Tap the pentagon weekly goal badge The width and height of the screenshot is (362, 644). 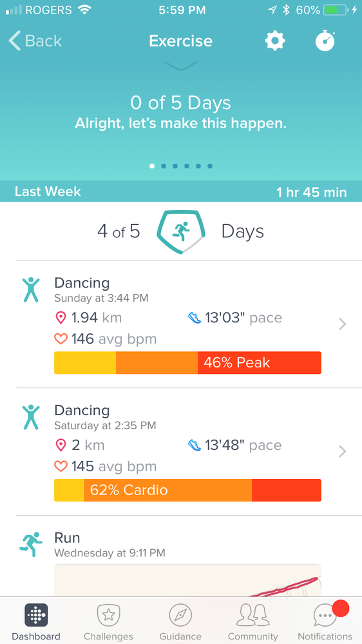(x=181, y=231)
